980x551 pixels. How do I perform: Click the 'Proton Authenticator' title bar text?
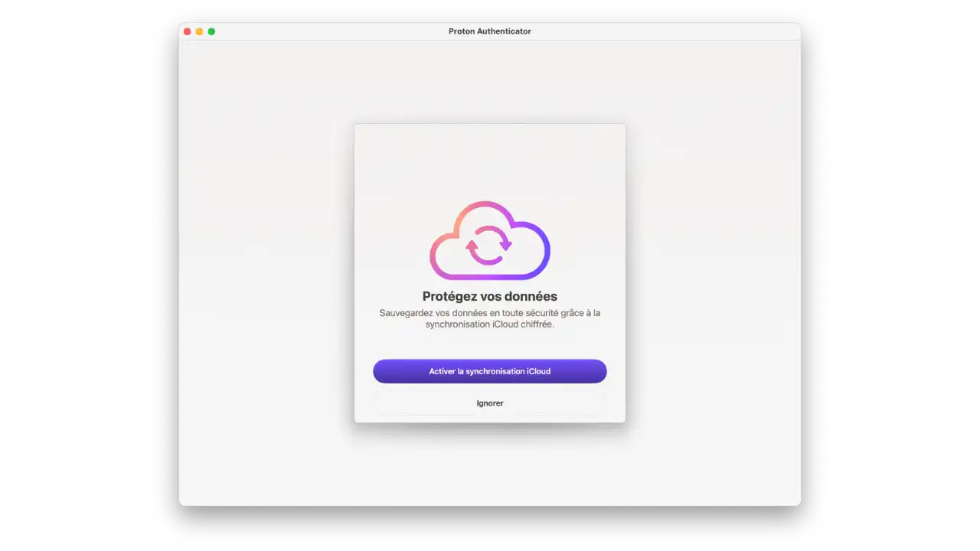(489, 31)
